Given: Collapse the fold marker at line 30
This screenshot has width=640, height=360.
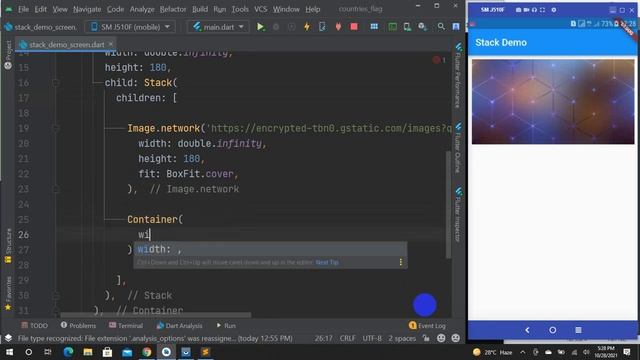Looking at the screenshot, I should (x=56, y=295).
